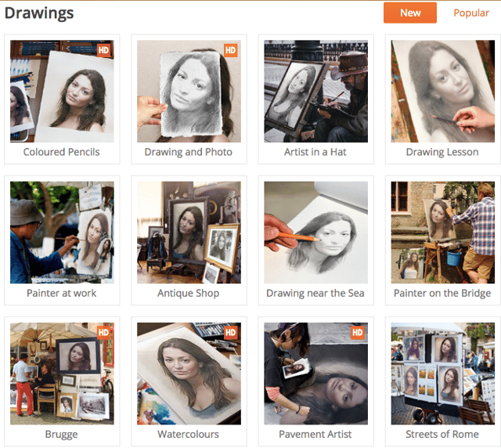This screenshot has height=448, width=501.
Task: Select the Brugge effect thumbnail
Action: [62, 374]
